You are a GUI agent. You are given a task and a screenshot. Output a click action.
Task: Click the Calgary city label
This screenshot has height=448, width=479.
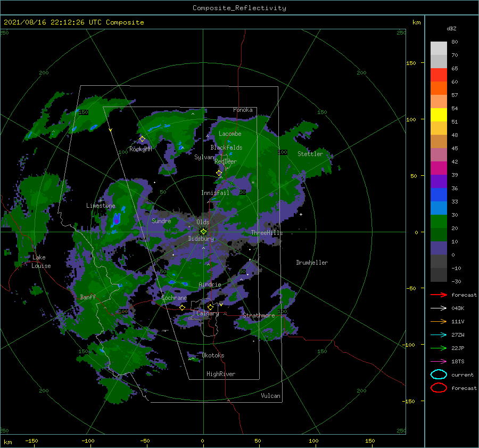pyautogui.click(x=208, y=313)
